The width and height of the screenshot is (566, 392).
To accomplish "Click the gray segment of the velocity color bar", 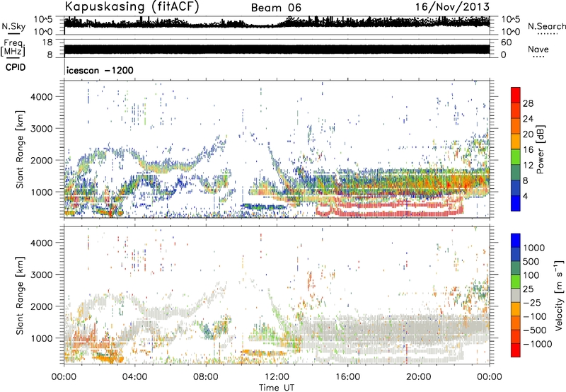I will tap(516, 295).
